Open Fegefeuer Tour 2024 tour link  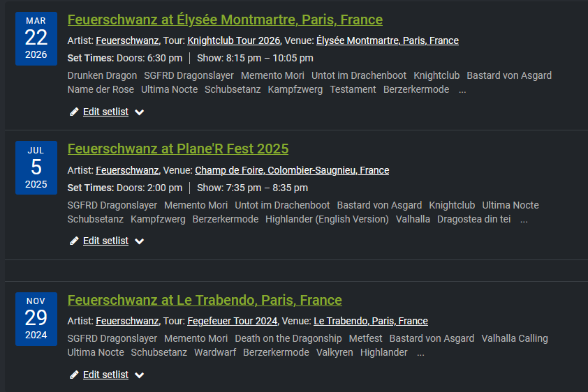click(x=233, y=321)
